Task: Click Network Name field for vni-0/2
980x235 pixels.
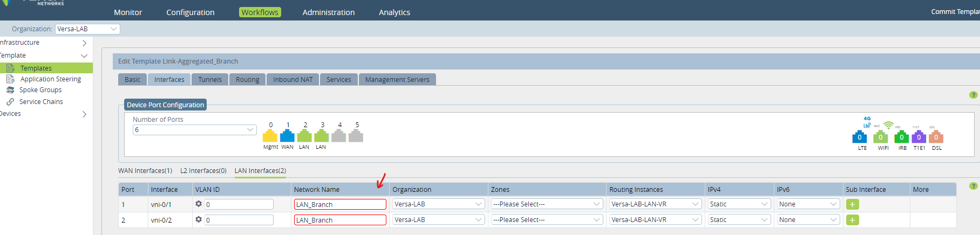Action: tap(340, 220)
